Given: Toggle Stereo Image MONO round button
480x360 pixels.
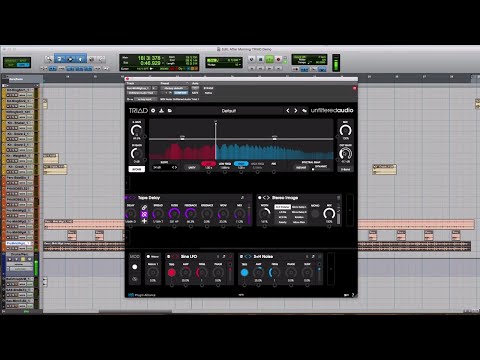Looking at the screenshot, I should (x=315, y=214).
